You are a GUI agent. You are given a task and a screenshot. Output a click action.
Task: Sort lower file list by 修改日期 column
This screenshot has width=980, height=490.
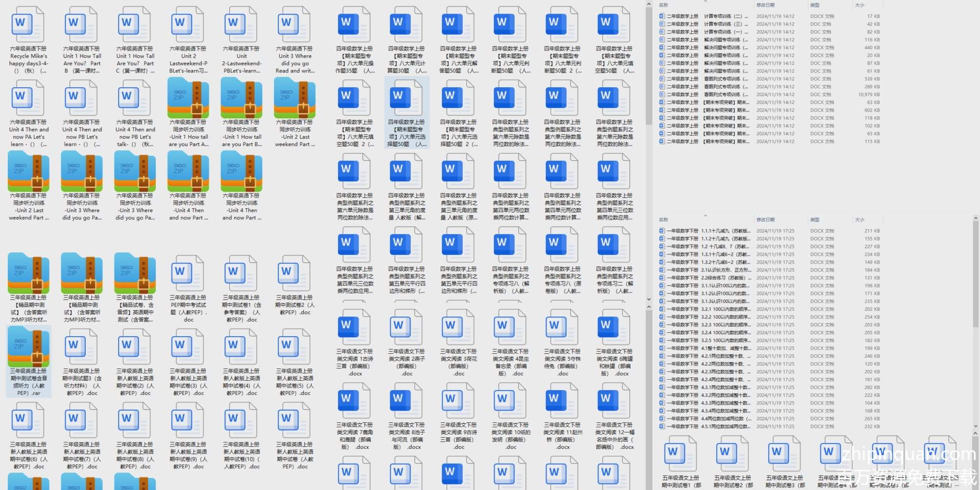[765, 220]
